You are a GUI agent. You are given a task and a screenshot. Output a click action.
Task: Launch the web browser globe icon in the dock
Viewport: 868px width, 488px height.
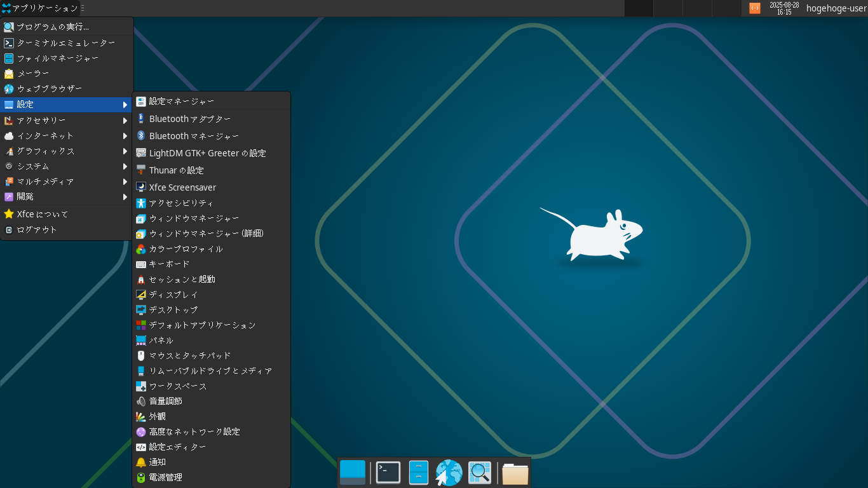pyautogui.click(x=449, y=472)
